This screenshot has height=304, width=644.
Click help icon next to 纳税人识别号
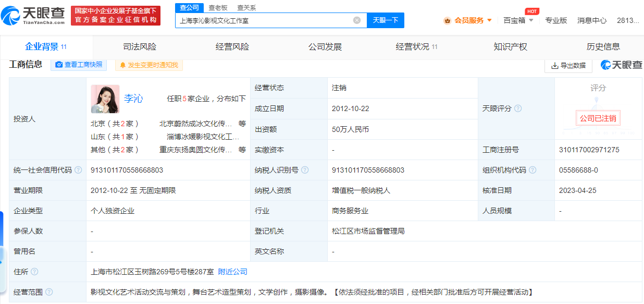coord(305,170)
